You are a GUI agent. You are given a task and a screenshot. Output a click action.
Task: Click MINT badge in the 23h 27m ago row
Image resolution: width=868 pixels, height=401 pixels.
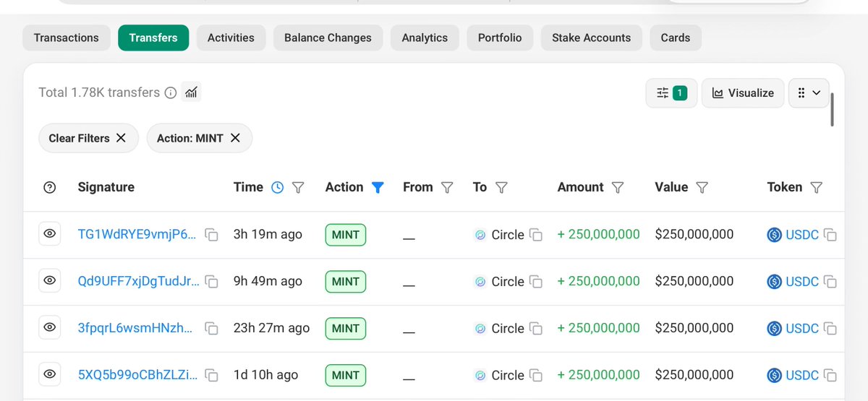point(346,328)
